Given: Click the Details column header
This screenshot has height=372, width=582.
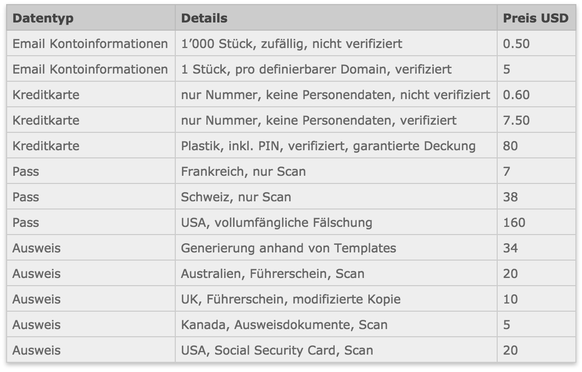Looking at the screenshot, I should [x=336, y=18].
